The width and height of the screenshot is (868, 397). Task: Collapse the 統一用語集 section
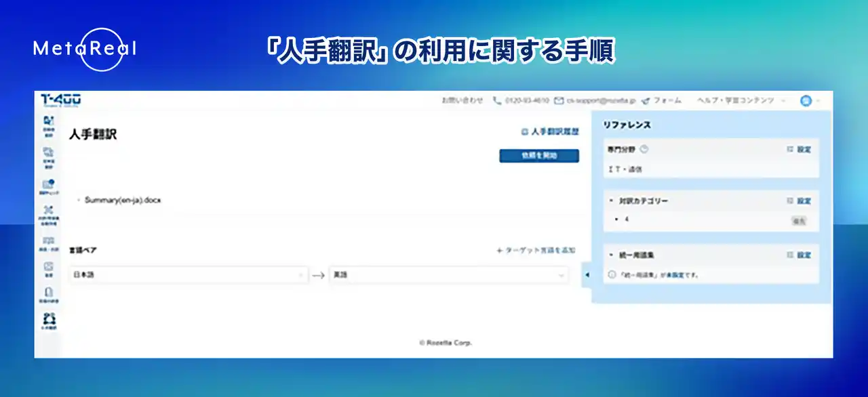pos(612,255)
